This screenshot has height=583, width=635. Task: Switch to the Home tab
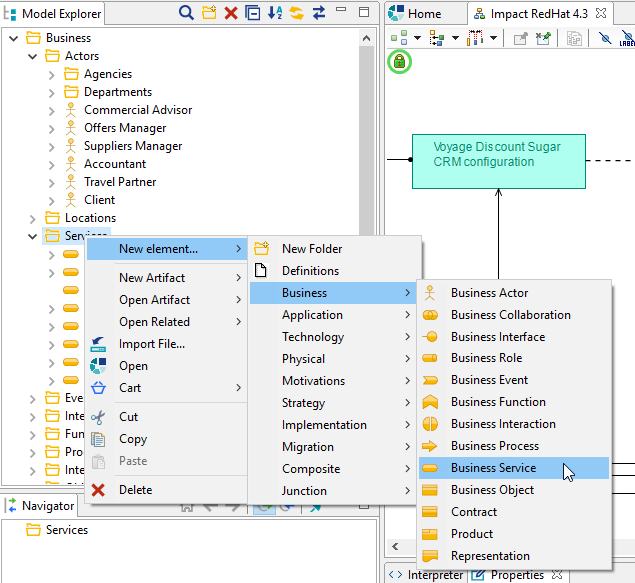tap(424, 14)
